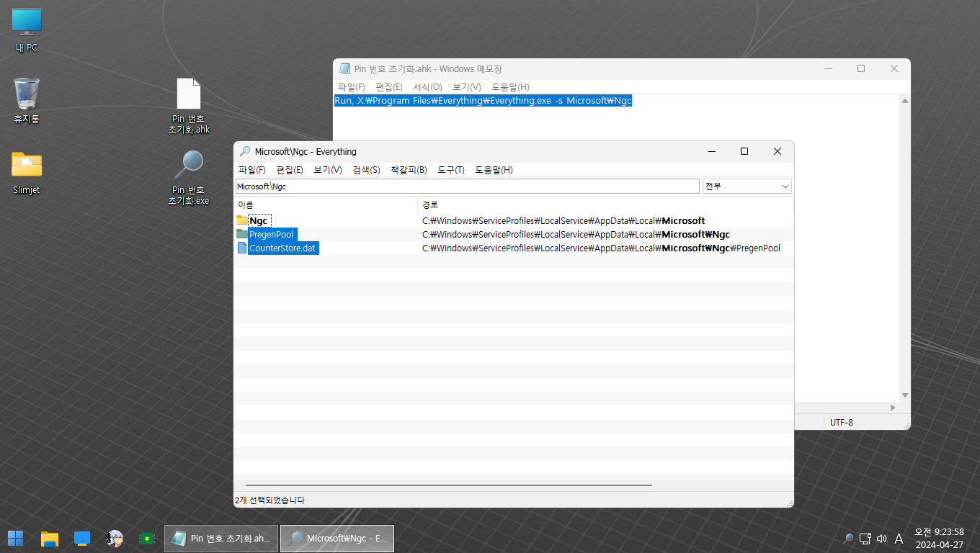Screen dimensions: 980x553
Task: Open Everything 검색(S) menu
Action: coord(366,170)
